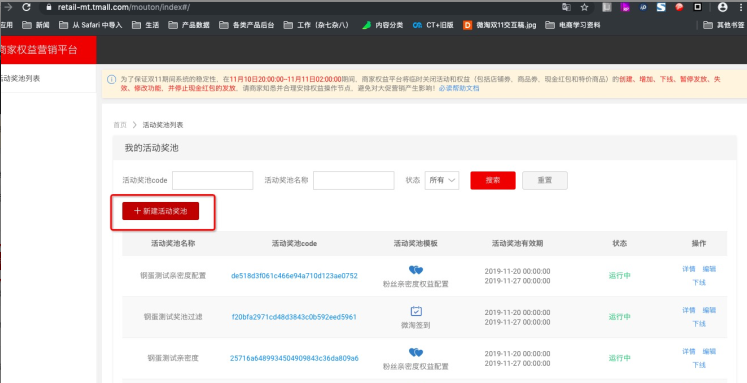Click the lock icon in the address bar
The width and height of the screenshot is (747, 383).
pos(48,7)
